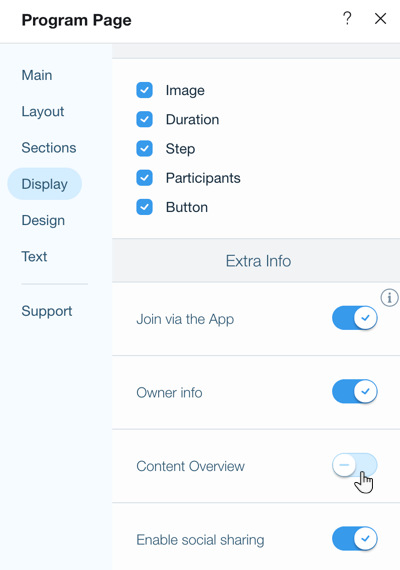Uncheck the Image checkbox

coord(144,90)
